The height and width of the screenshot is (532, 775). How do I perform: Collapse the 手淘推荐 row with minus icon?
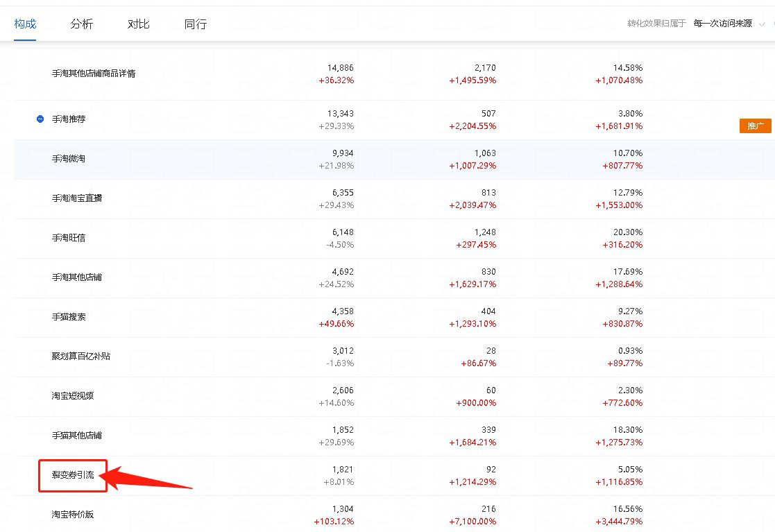pyautogui.click(x=40, y=119)
